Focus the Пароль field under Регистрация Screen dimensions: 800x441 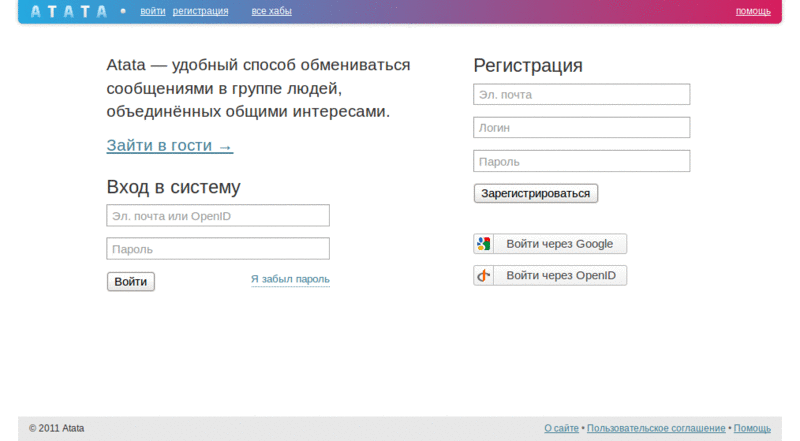[x=582, y=161]
